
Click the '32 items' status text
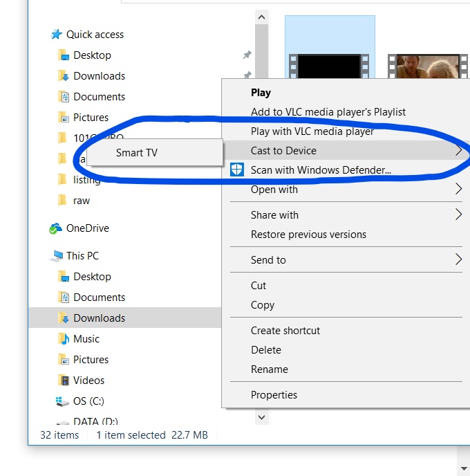(x=59, y=435)
